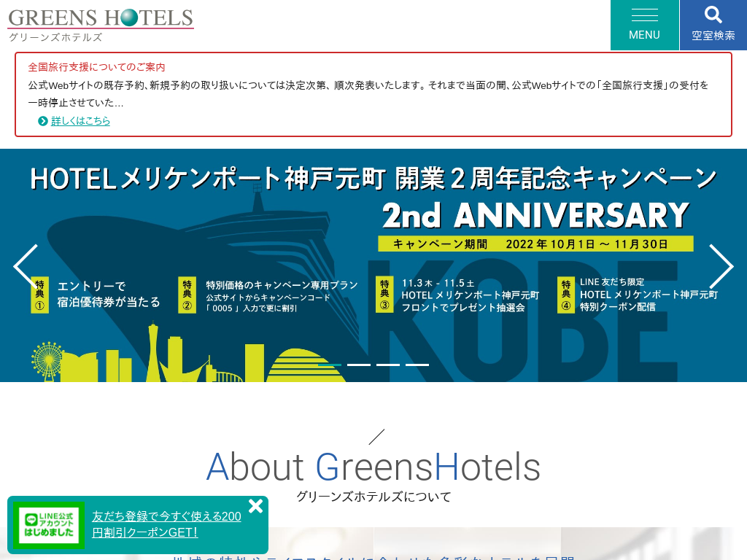747x560 pixels.
Task: Select the first carousel indicator dash
Action: tap(330, 365)
